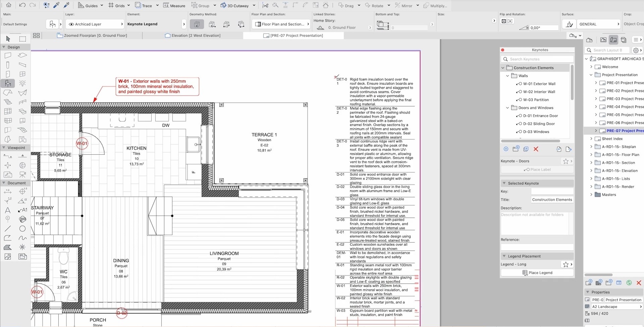Click the Place Legend button
Screen dimensions: 644x327
[537, 273]
